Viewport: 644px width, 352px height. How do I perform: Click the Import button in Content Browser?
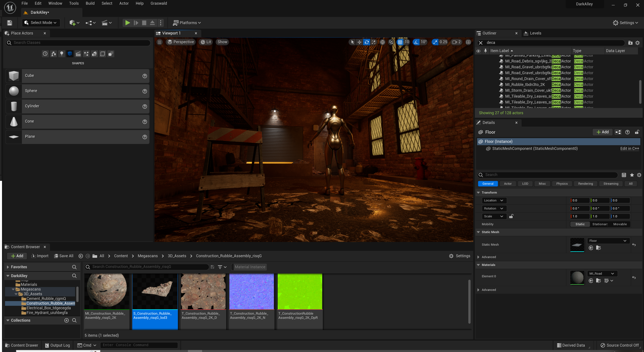coord(40,256)
